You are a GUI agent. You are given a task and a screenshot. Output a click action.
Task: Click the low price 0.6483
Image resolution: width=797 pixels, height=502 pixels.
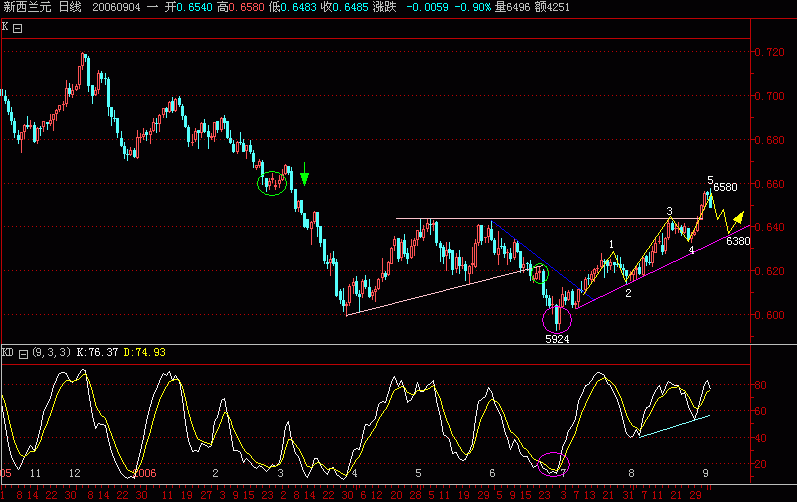[x=298, y=8]
